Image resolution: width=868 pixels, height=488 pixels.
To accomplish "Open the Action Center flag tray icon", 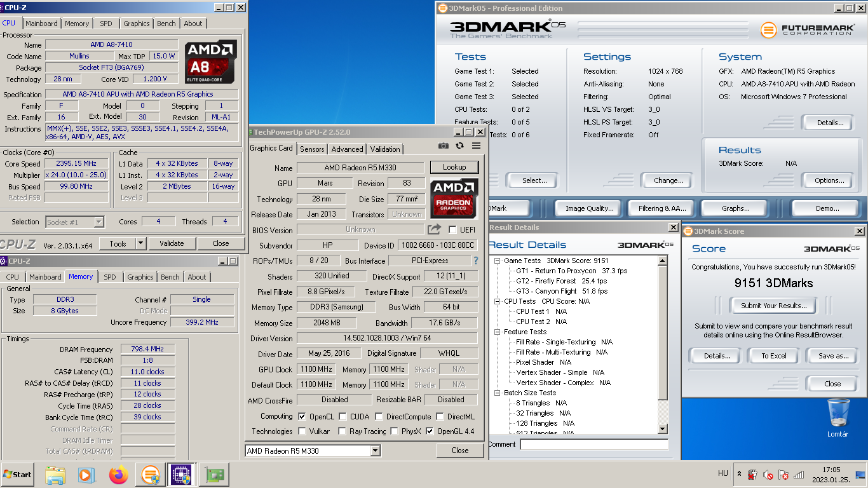I will tap(783, 474).
